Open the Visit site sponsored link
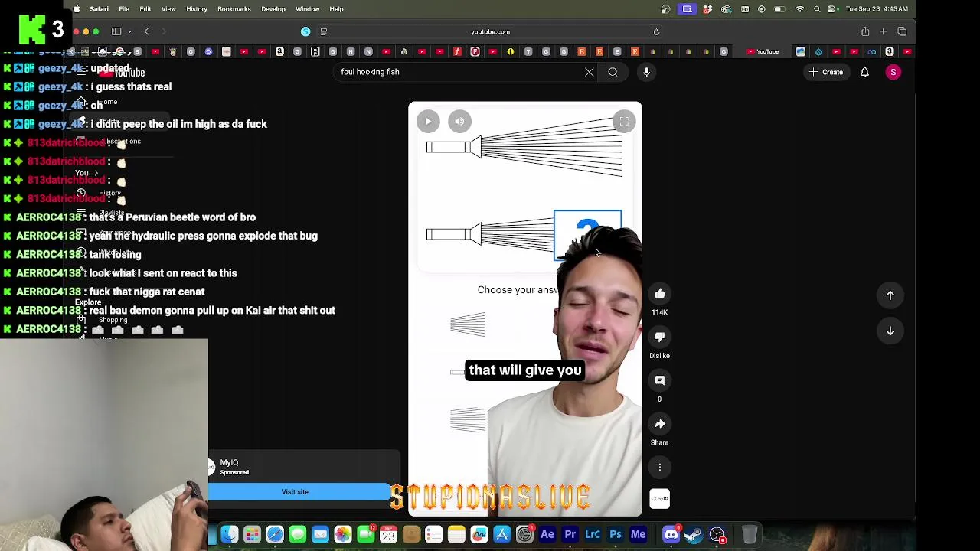Screen dimensions: 980x551 click(295, 492)
